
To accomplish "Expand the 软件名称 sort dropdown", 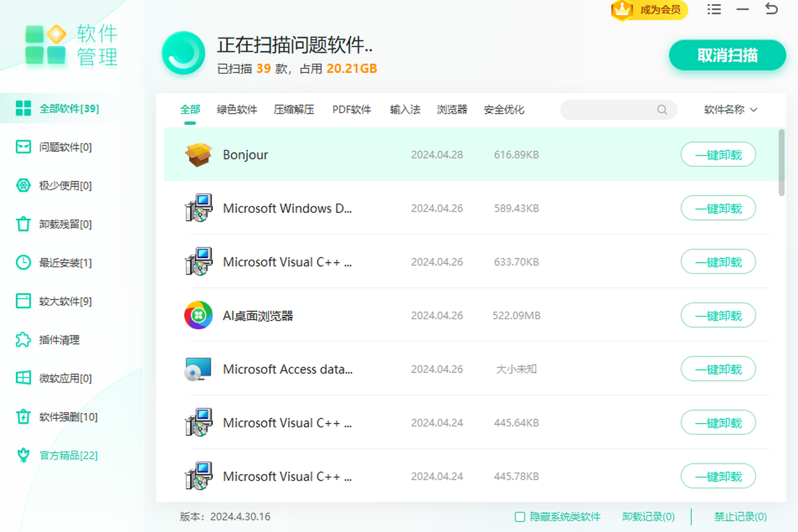I will 730,110.
